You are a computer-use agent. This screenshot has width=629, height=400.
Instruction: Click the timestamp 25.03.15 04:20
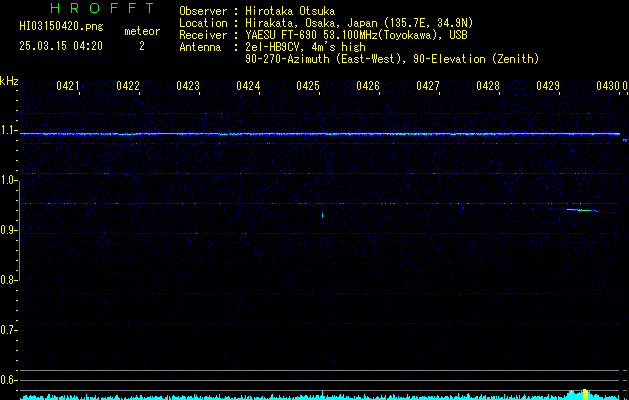point(61,46)
